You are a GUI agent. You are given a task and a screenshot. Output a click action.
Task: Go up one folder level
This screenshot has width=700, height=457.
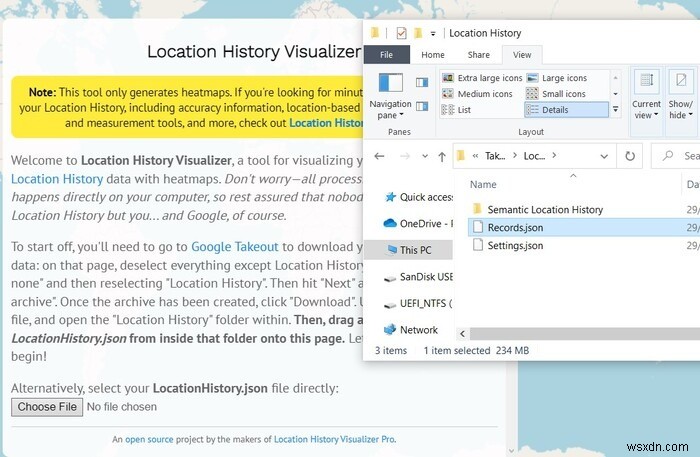(x=442, y=157)
